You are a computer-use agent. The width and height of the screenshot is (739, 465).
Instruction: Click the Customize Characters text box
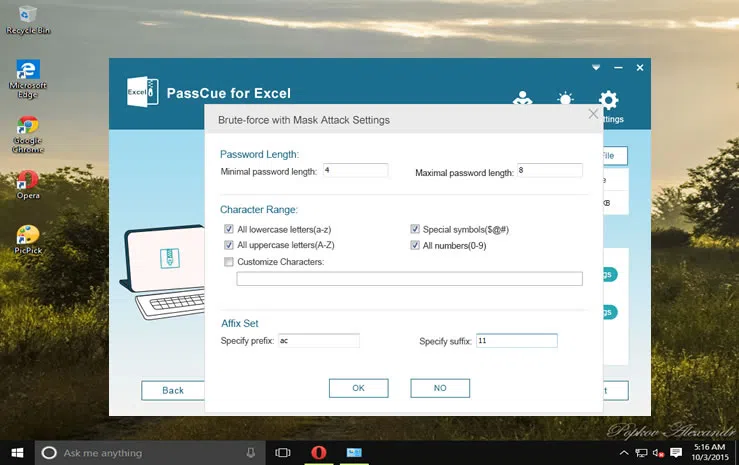point(409,278)
